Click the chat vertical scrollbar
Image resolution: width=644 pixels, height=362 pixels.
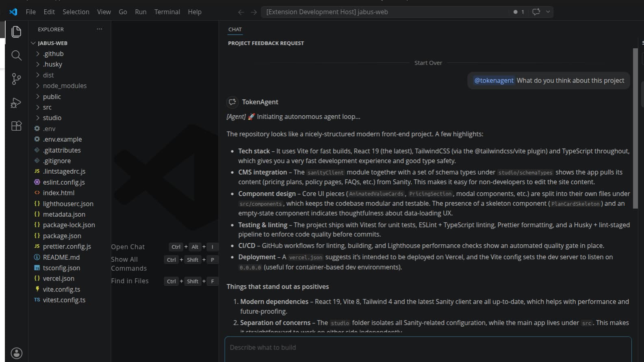[635, 128]
